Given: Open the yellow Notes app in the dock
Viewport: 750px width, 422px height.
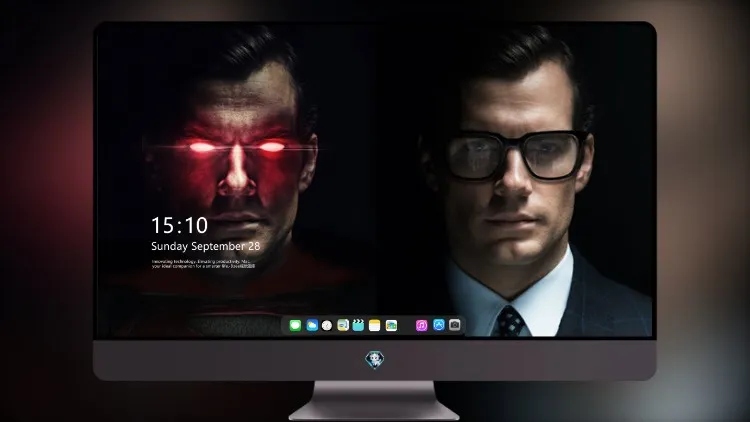Looking at the screenshot, I should (375, 325).
